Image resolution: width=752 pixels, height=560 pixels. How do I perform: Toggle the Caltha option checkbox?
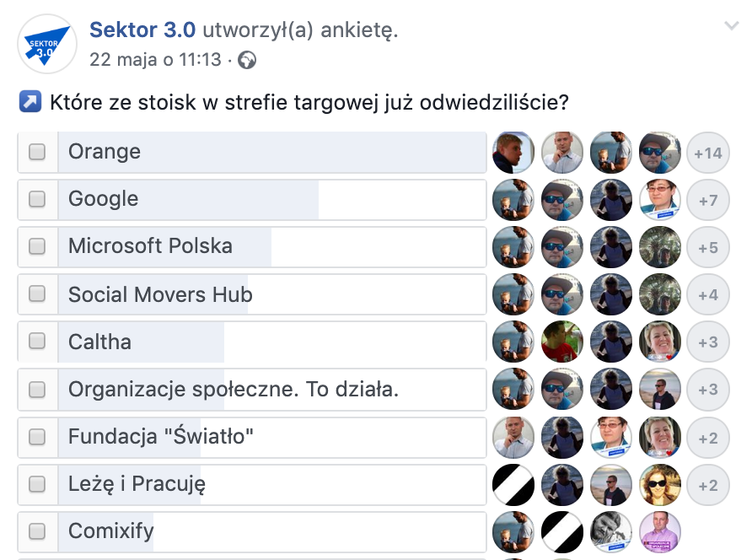tap(37, 342)
